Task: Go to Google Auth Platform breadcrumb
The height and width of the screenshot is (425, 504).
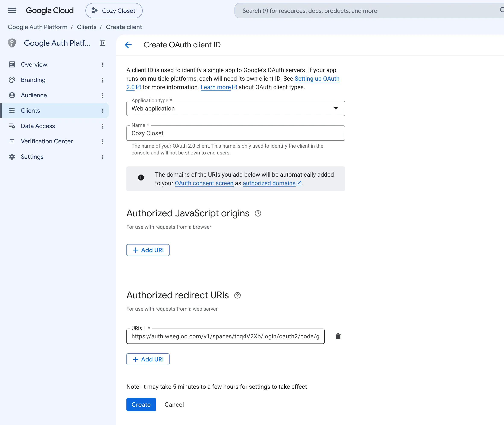Action: [38, 27]
